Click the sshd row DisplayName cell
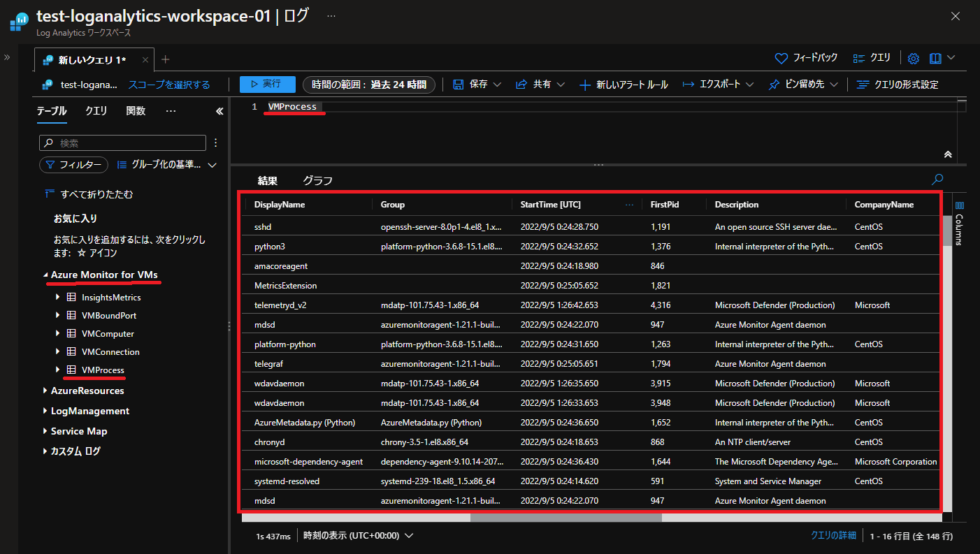The height and width of the screenshot is (554, 980). point(263,227)
